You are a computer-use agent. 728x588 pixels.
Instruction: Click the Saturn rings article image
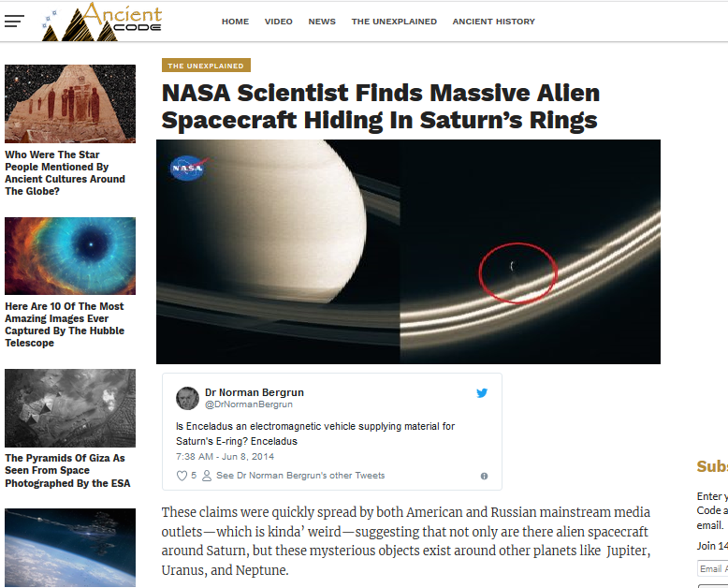408,252
